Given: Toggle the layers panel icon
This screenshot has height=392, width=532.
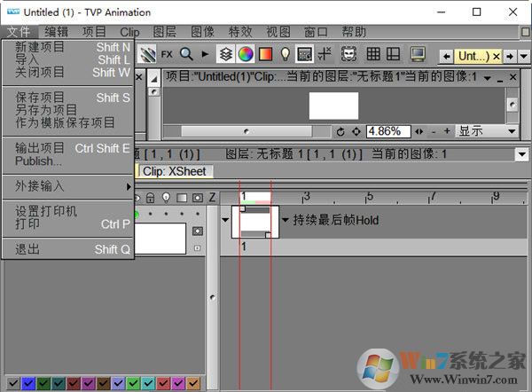Looking at the screenshot, I should tap(226, 54).
